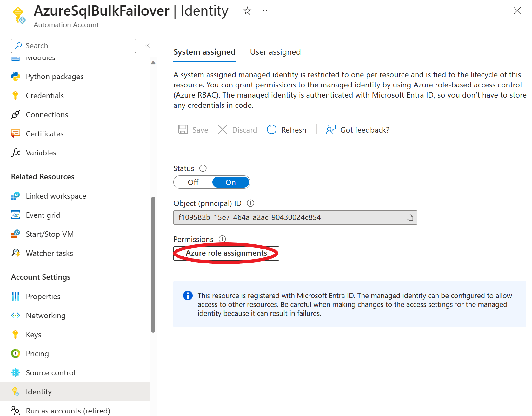Favorite this page with the star icon
The height and width of the screenshot is (416, 532).
pyautogui.click(x=247, y=11)
